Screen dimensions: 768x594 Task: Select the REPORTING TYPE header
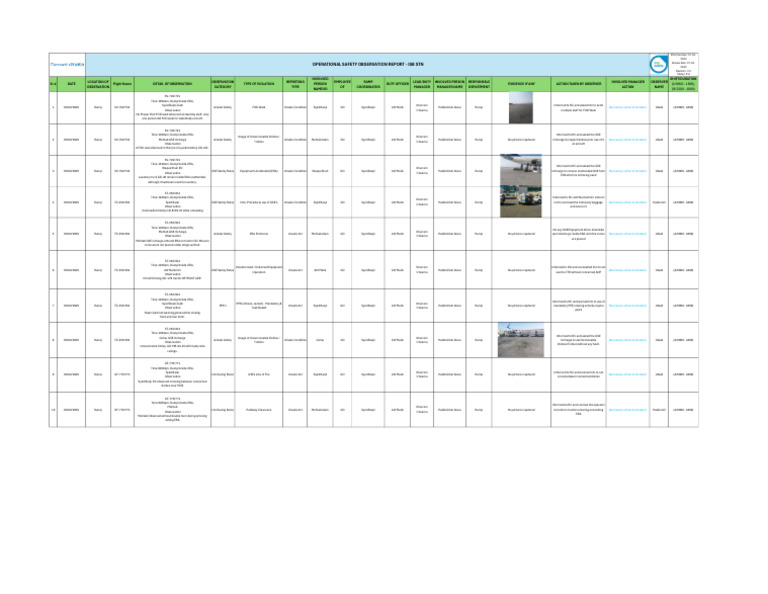click(x=295, y=84)
